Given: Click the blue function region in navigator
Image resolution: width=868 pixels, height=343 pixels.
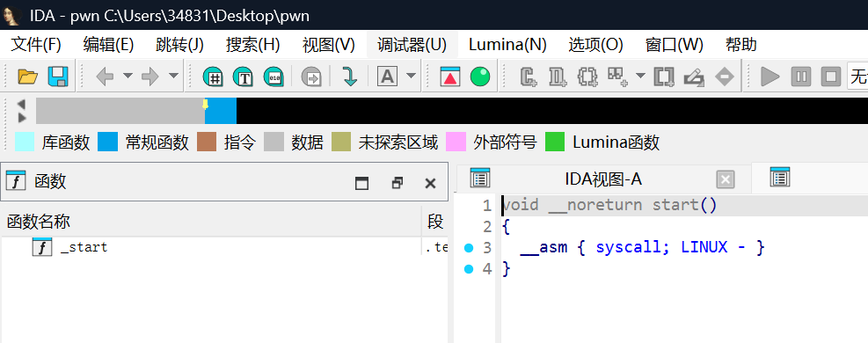Looking at the screenshot, I should click(x=221, y=111).
